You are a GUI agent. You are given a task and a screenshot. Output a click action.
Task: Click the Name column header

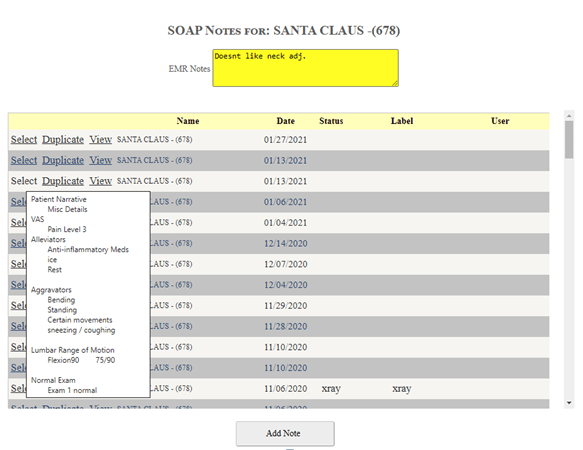[188, 121]
